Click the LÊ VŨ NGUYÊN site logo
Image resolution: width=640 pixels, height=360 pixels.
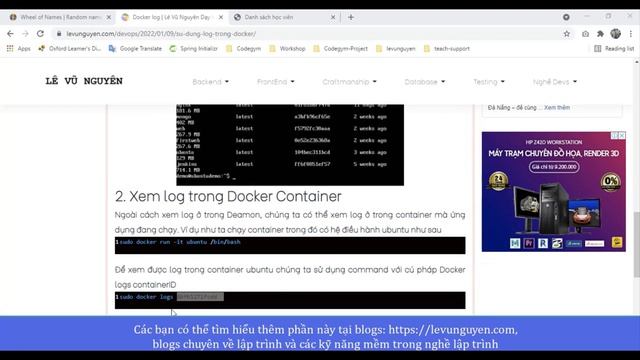[84, 81]
